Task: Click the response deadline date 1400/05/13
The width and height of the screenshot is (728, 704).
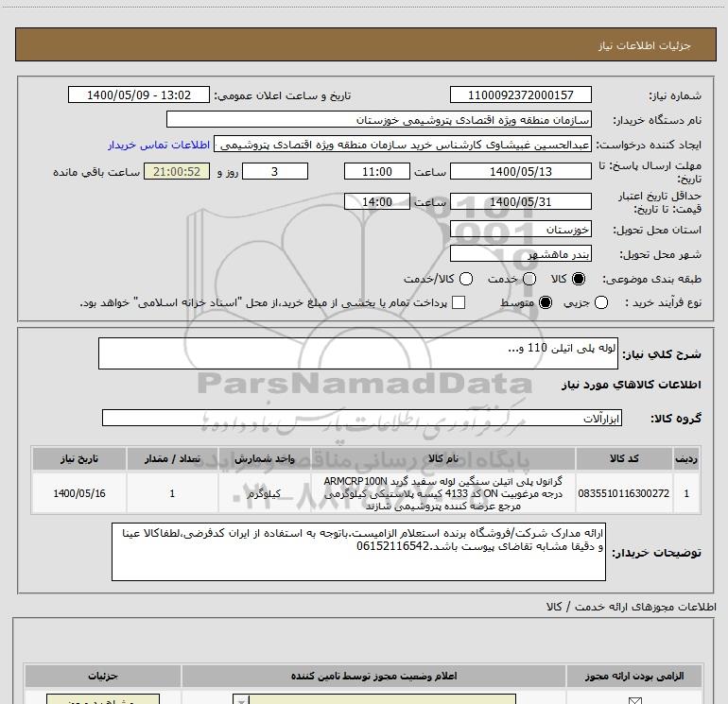Action: tap(520, 172)
